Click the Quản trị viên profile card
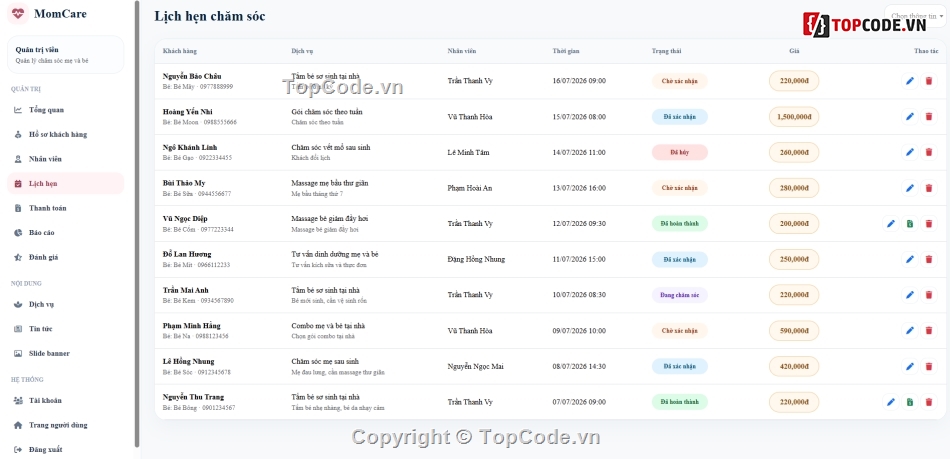Screen dimensions: 950x459 [65, 54]
